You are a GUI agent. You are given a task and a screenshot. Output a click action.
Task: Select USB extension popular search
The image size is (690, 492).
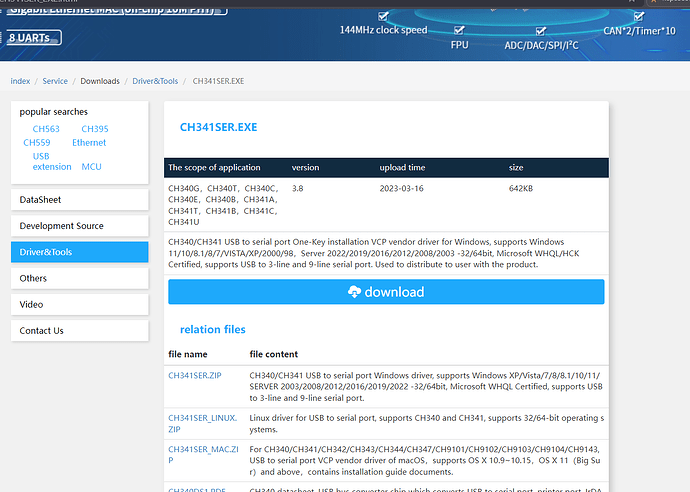coord(51,162)
